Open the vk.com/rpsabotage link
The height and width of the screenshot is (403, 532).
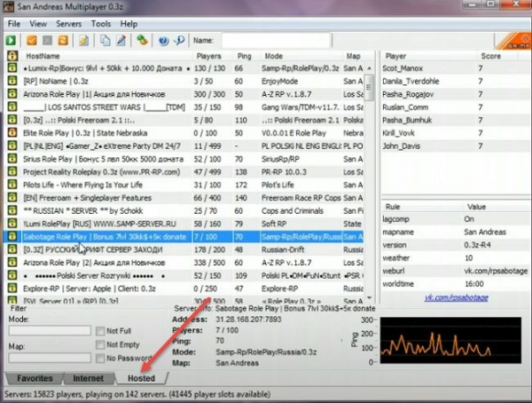pyautogui.click(x=456, y=297)
